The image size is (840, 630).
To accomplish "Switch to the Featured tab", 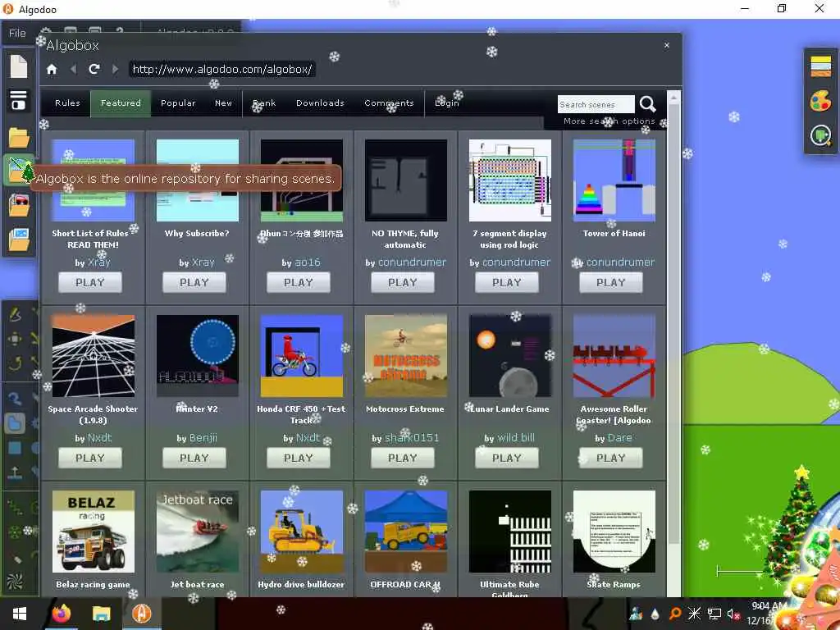I will [121, 103].
